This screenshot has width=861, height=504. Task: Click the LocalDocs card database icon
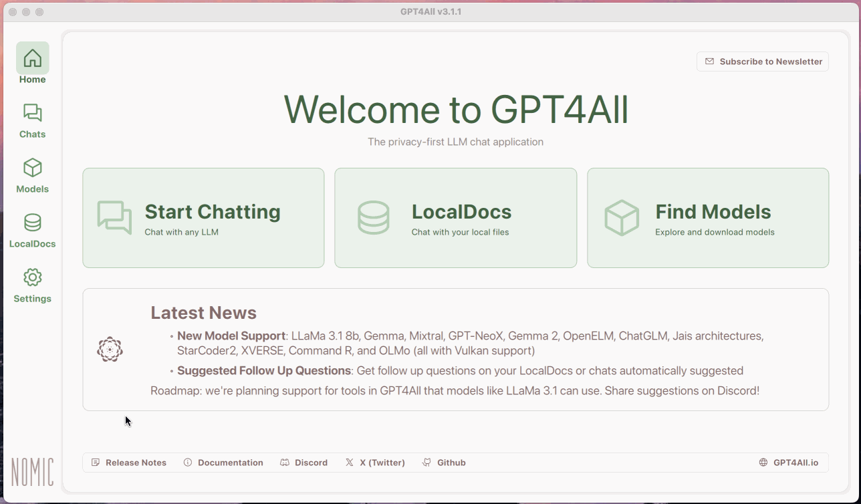tap(373, 218)
